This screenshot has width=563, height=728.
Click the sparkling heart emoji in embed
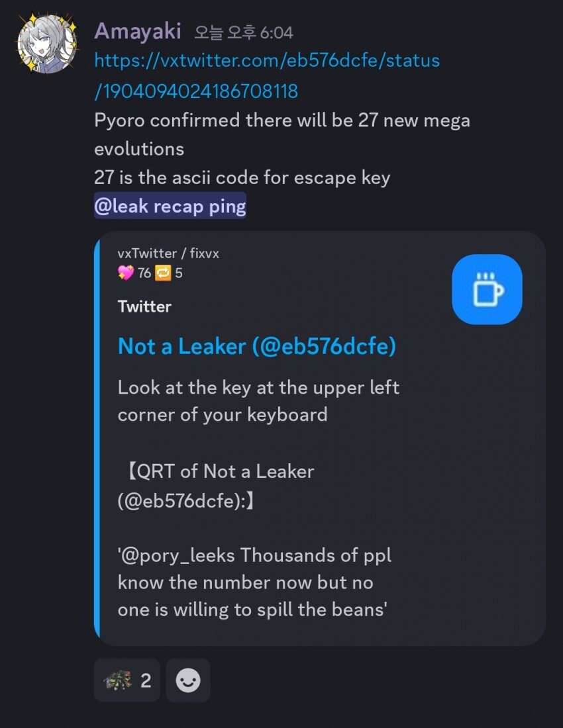point(125,273)
